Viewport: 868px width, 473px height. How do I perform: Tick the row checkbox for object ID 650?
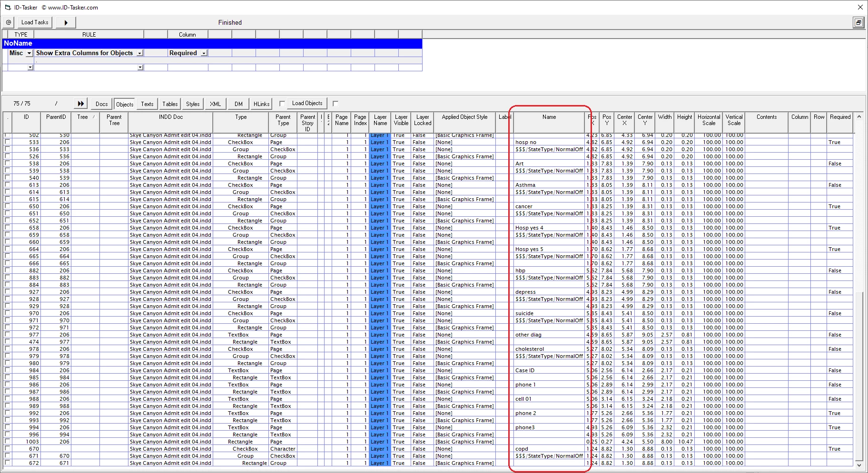(7, 206)
